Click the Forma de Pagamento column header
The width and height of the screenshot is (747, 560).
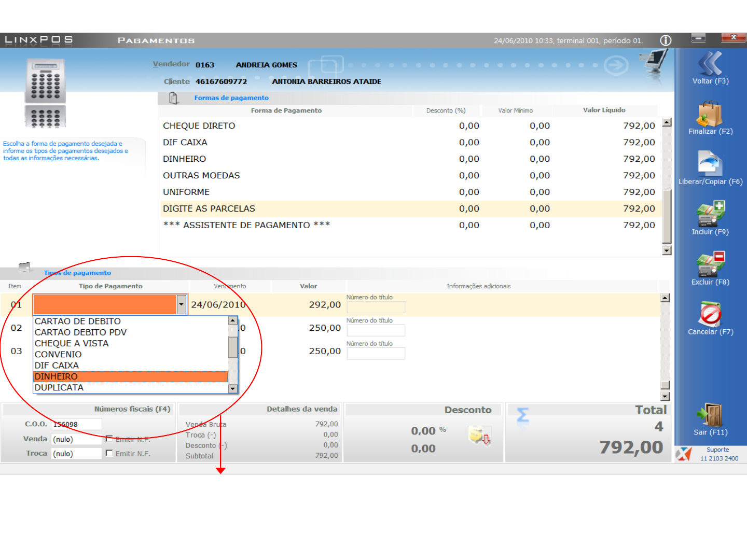click(x=286, y=110)
